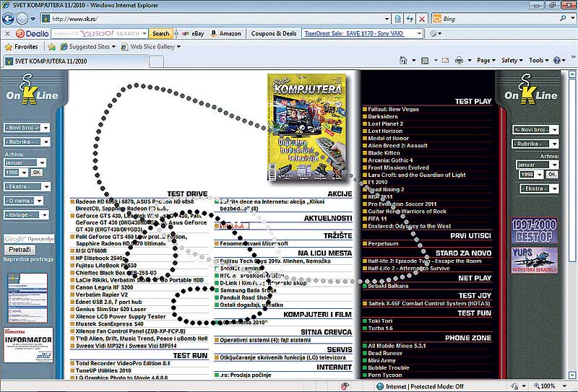
Task: Open left Rubrika dropdown
Action: (27, 141)
